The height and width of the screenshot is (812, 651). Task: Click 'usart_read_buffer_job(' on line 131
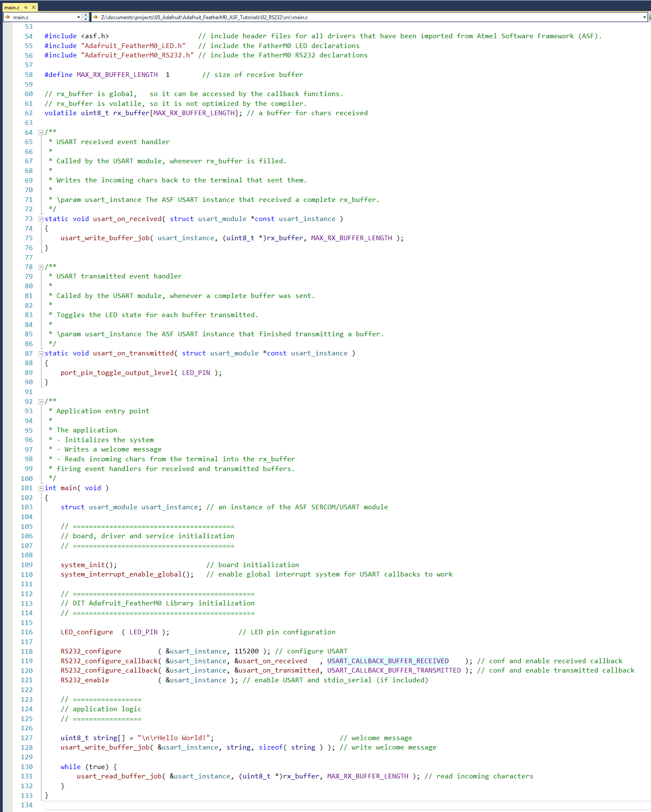121,776
